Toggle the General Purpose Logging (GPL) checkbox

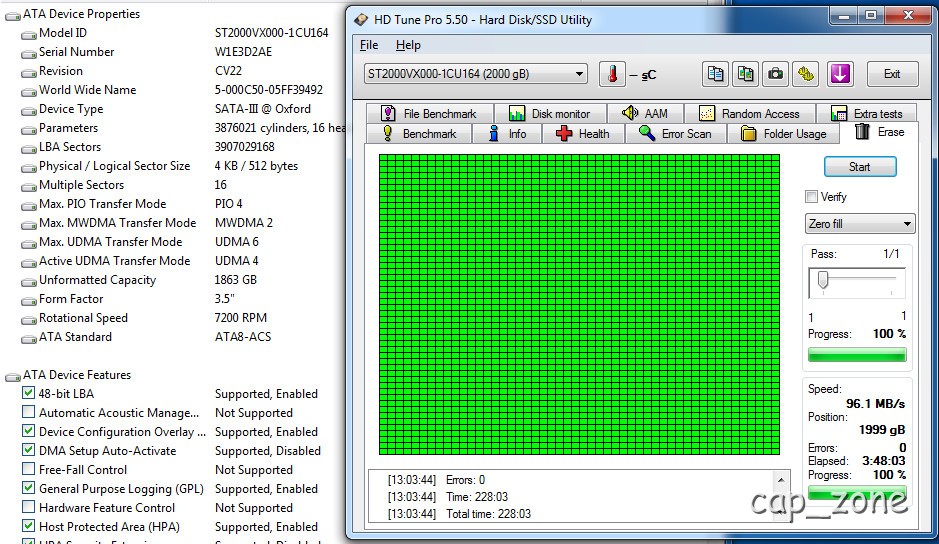[28, 488]
